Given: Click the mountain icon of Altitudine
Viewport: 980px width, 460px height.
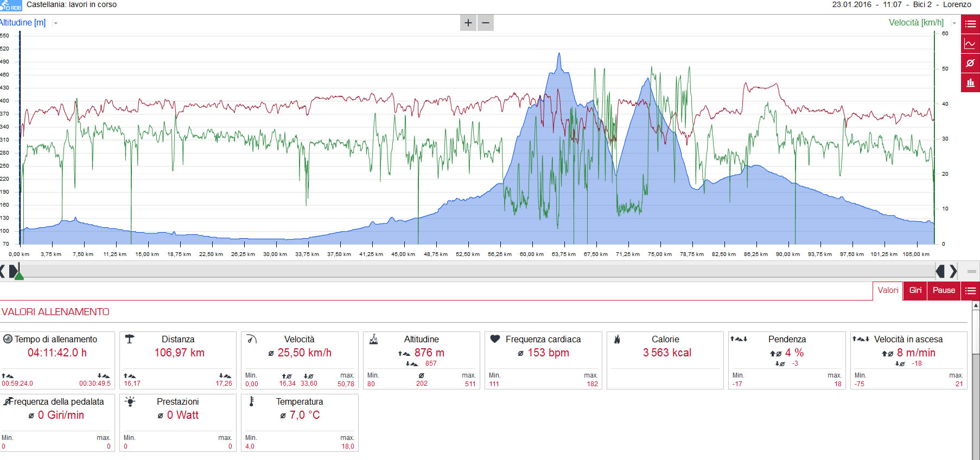Looking at the screenshot, I should tap(373, 340).
